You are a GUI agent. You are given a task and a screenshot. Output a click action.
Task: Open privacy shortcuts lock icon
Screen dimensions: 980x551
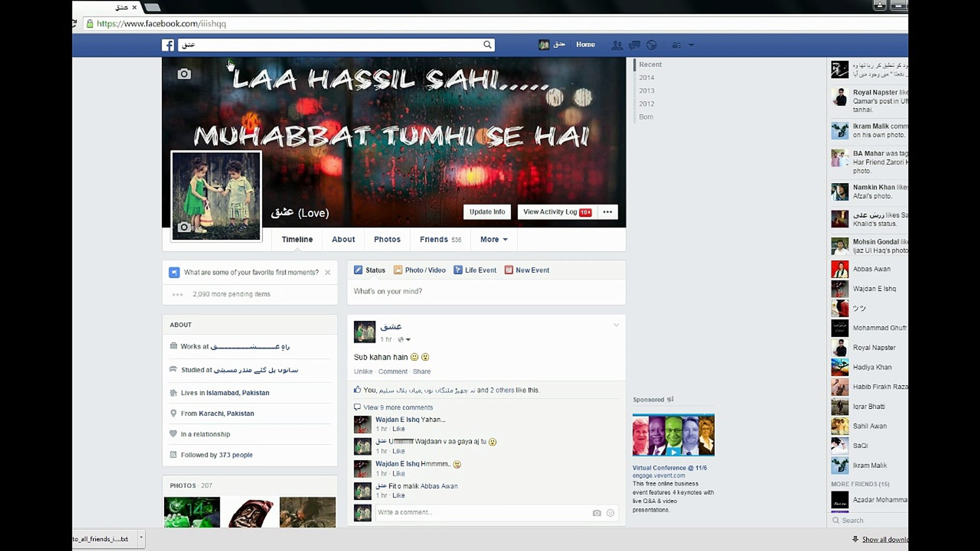pyautogui.click(x=675, y=45)
